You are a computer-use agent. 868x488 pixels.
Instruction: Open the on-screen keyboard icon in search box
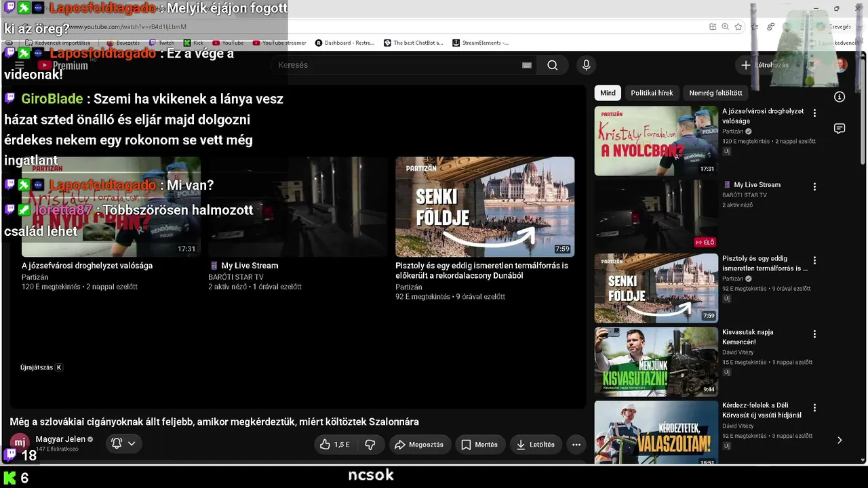(x=527, y=65)
